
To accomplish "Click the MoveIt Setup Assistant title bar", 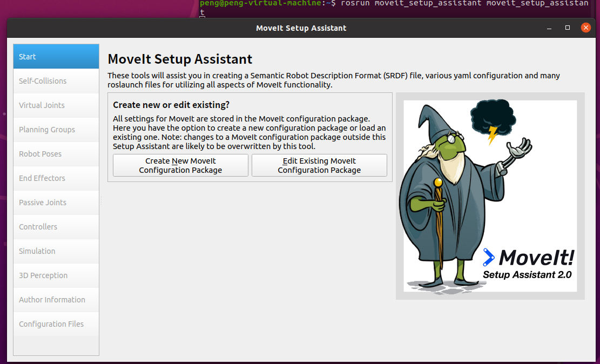I will (x=301, y=28).
